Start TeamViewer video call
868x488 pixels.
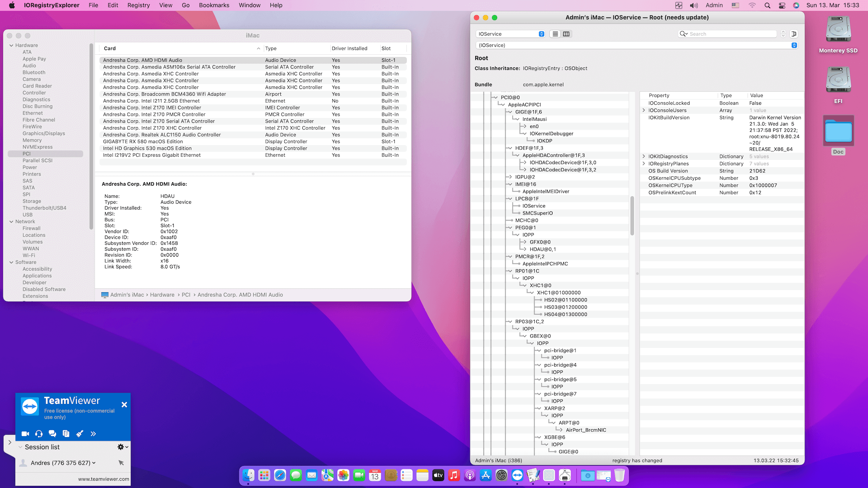pos(25,434)
